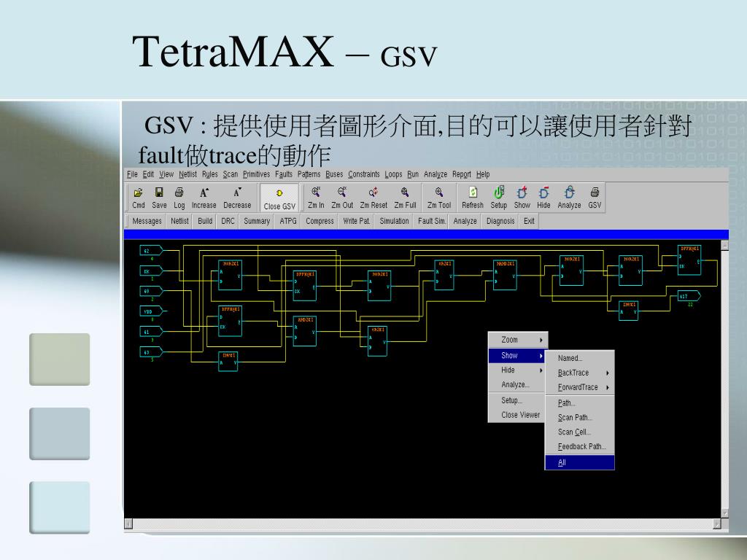Click the Log printer icon
The width and height of the screenshot is (747, 560).
179,198
